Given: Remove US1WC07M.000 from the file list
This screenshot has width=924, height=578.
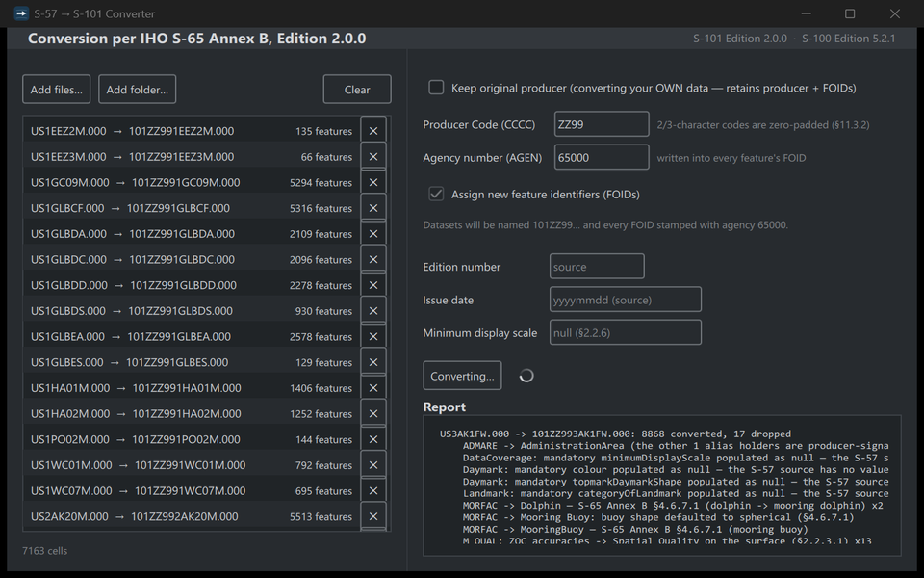Looking at the screenshot, I should [373, 490].
